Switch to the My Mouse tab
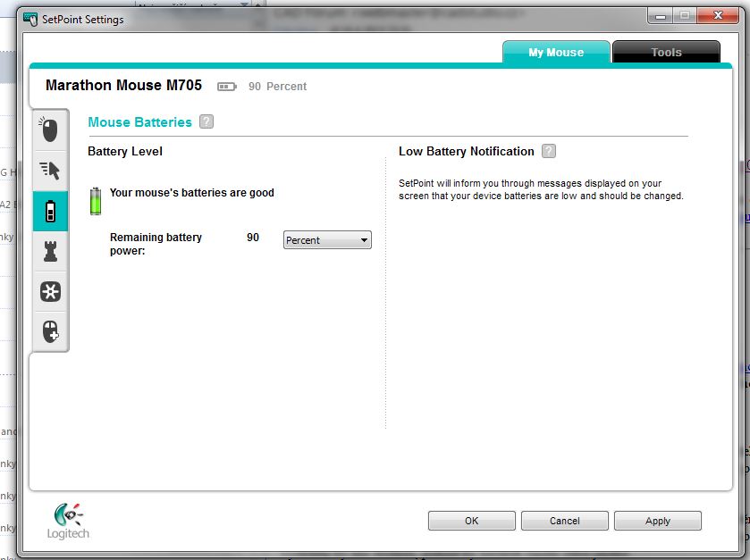750x560 pixels. [x=556, y=52]
